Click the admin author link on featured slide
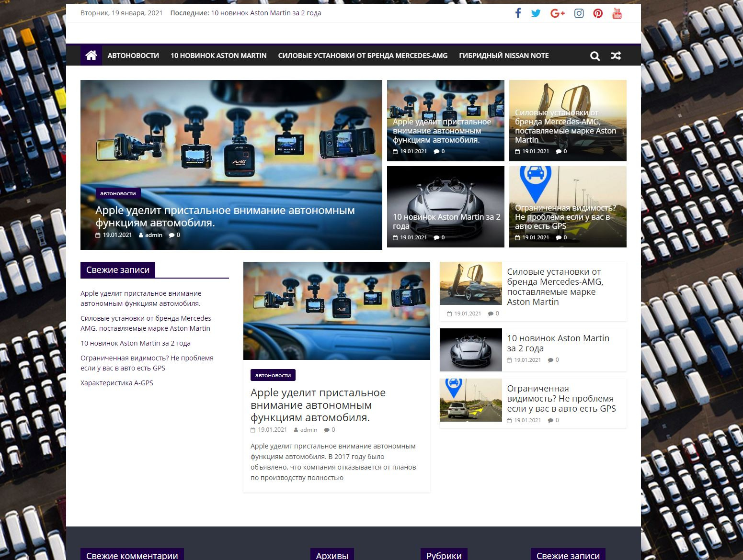This screenshot has height=560, width=743. pyautogui.click(x=153, y=235)
